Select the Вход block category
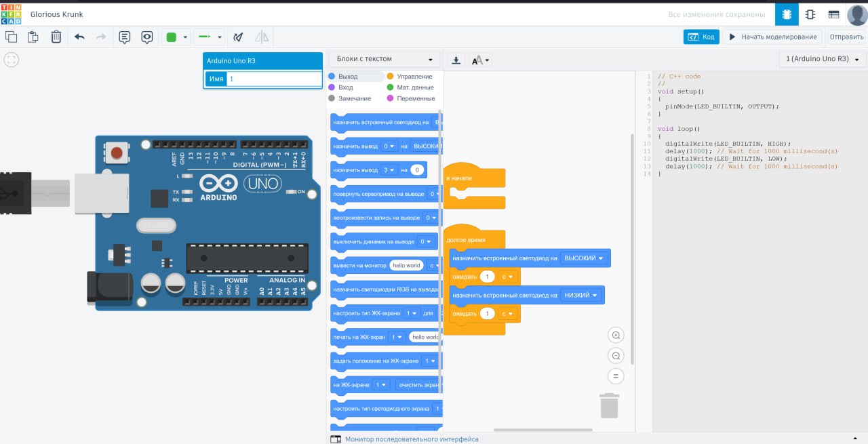The width and height of the screenshot is (868, 444). click(x=341, y=87)
